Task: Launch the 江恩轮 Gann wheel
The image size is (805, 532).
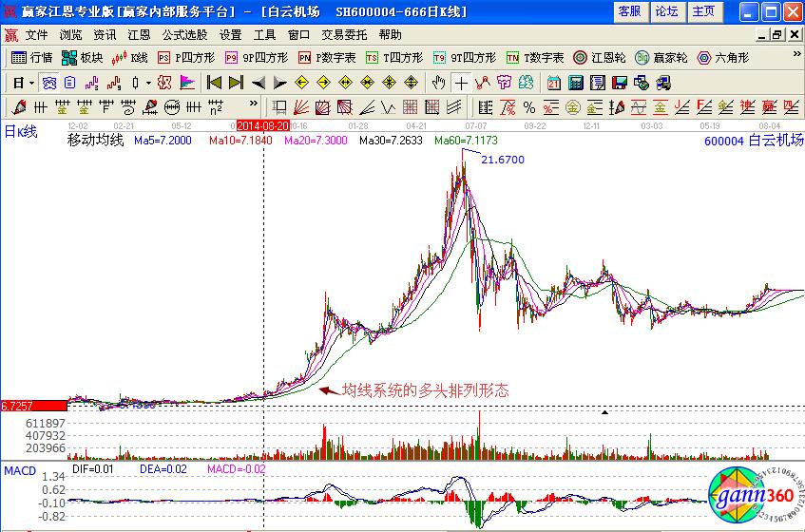Action: 599,57
